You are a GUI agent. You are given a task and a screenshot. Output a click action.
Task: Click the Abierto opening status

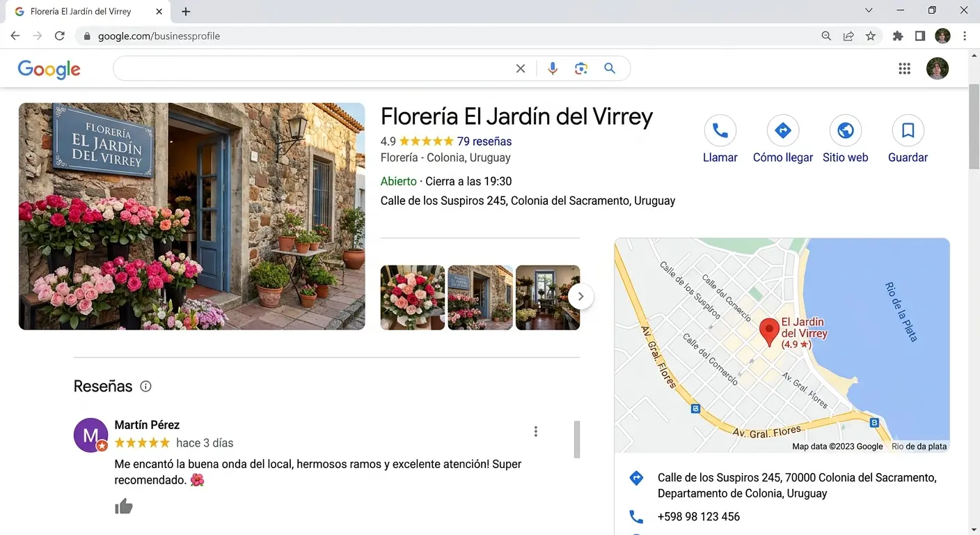(x=398, y=182)
